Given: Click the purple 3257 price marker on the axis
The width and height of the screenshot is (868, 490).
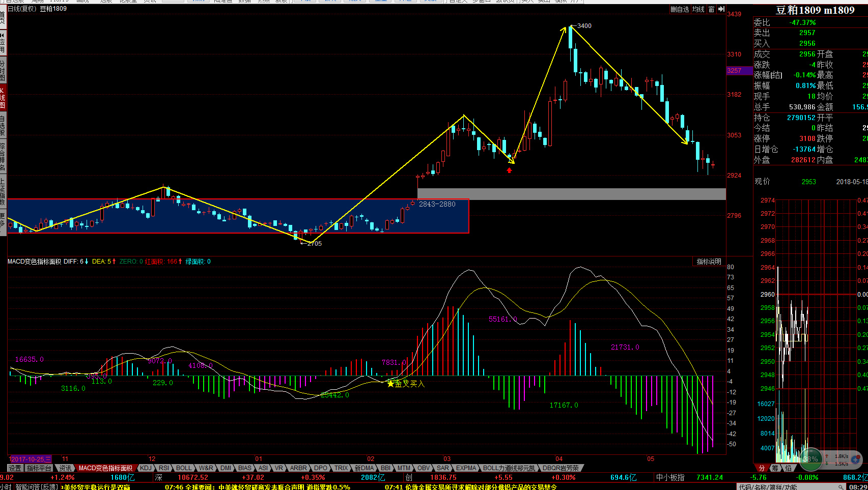Looking at the screenshot, I should click(739, 71).
